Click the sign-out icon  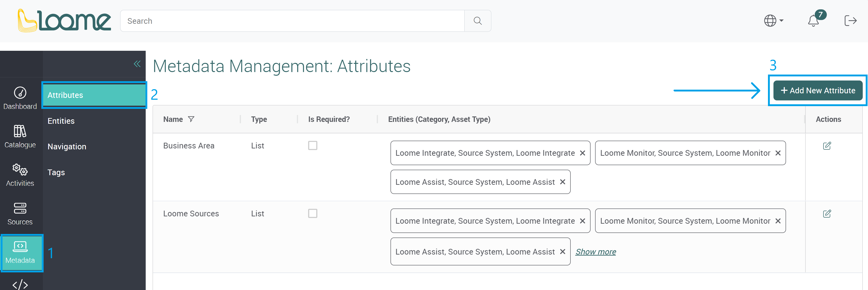[x=850, y=21]
